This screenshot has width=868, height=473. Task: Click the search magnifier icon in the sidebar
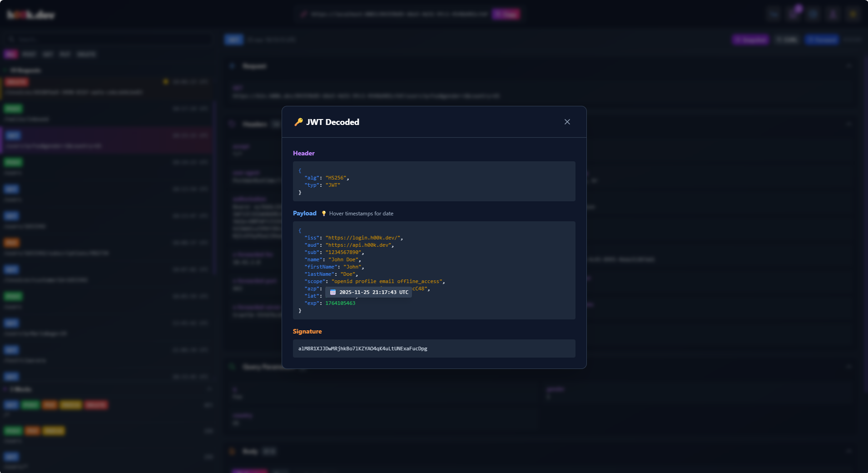point(11,39)
